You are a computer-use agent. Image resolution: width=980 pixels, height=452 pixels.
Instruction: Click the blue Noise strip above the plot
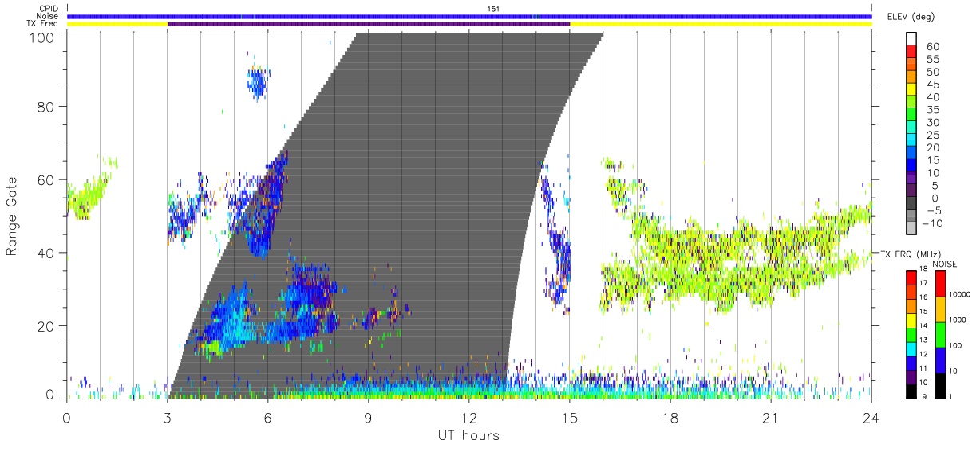point(470,16)
